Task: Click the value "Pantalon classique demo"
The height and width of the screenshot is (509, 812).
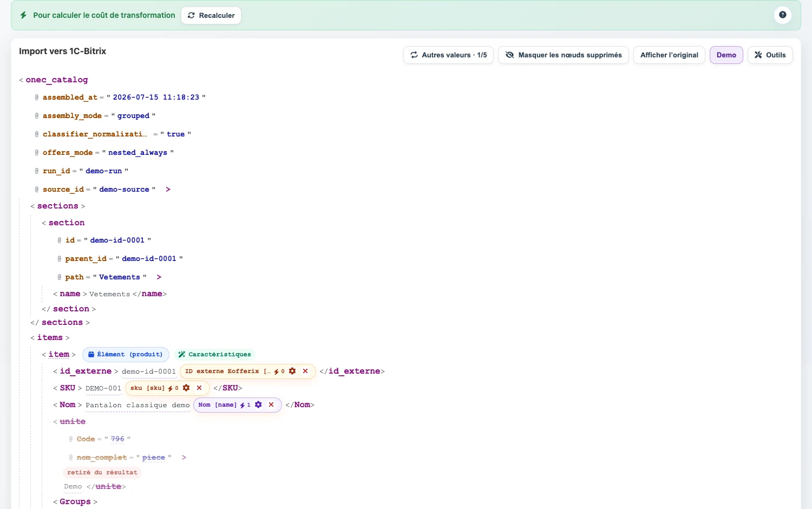Action: pyautogui.click(x=137, y=405)
